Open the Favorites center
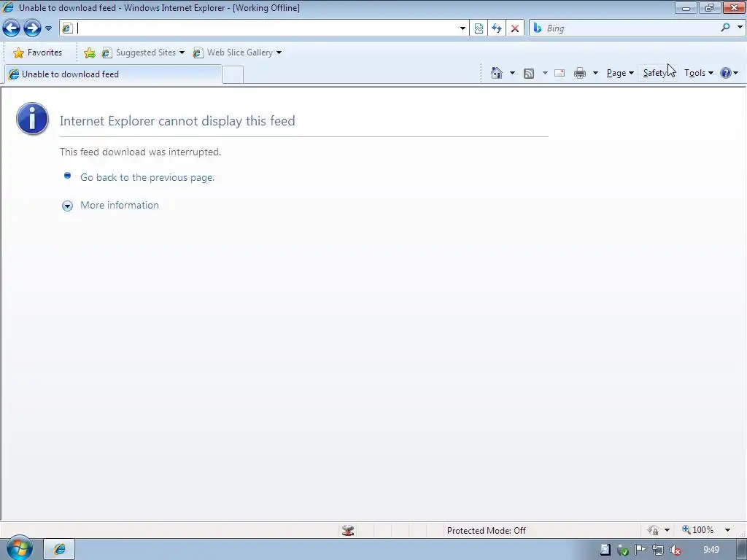 (x=38, y=52)
